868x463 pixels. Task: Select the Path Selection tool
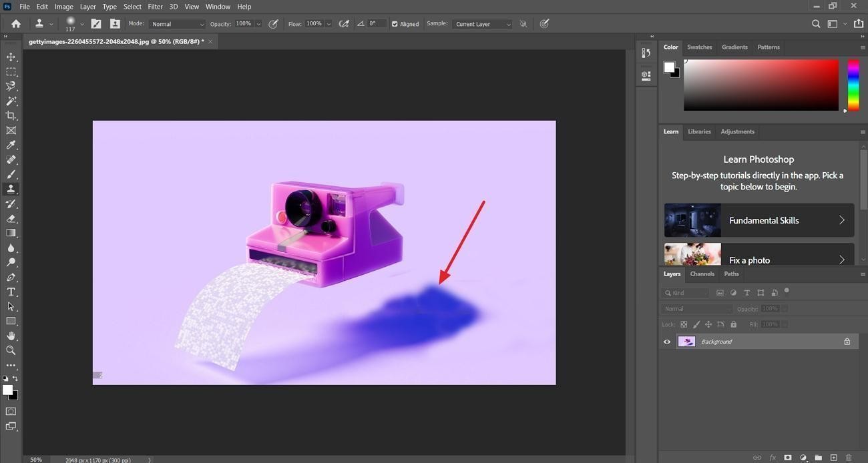pos(11,306)
